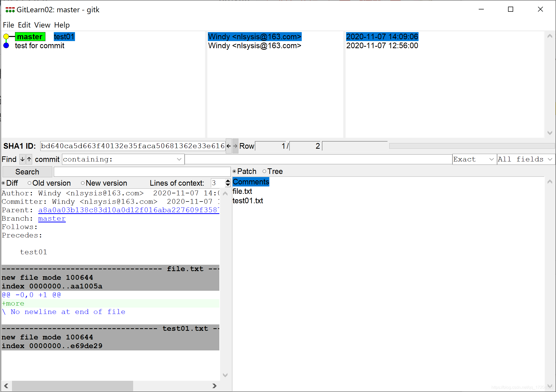
Task: Click the progress bar beside the Row counter
Action: click(472, 146)
